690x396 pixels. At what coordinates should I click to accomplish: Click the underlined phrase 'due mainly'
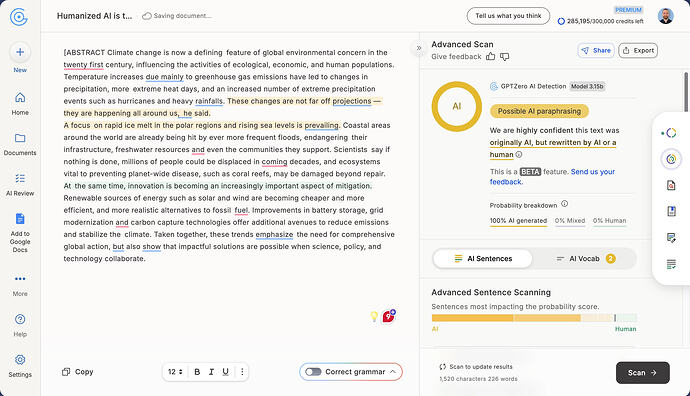pyautogui.click(x=164, y=77)
